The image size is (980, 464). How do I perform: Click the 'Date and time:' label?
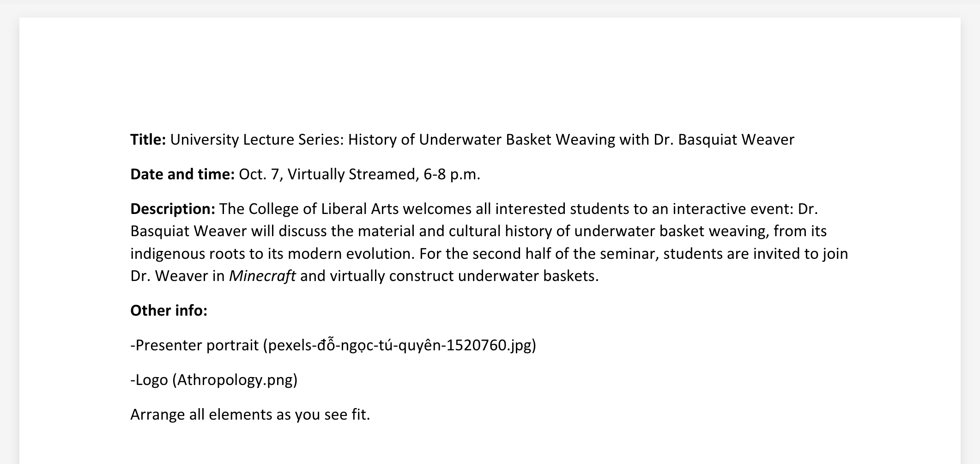(x=182, y=174)
